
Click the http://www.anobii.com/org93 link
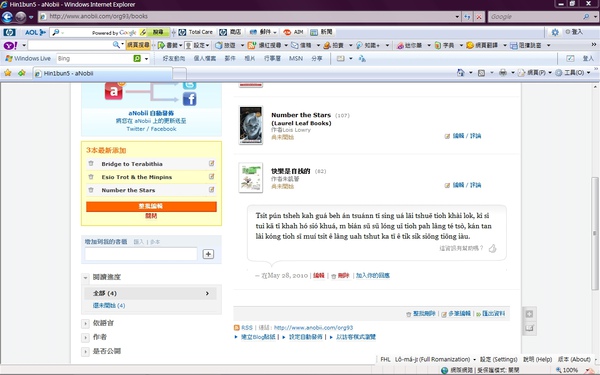pyautogui.click(x=313, y=328)
